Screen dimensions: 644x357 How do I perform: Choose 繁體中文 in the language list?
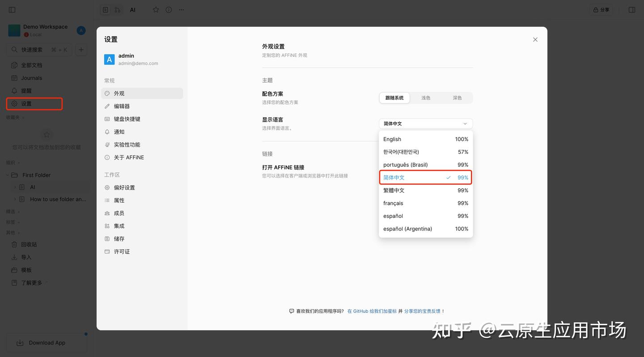click(x=426, y=191)
